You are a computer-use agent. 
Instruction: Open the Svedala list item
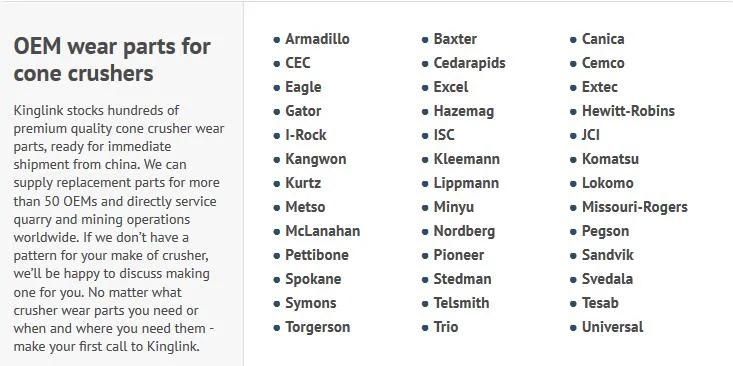point(607,279)
